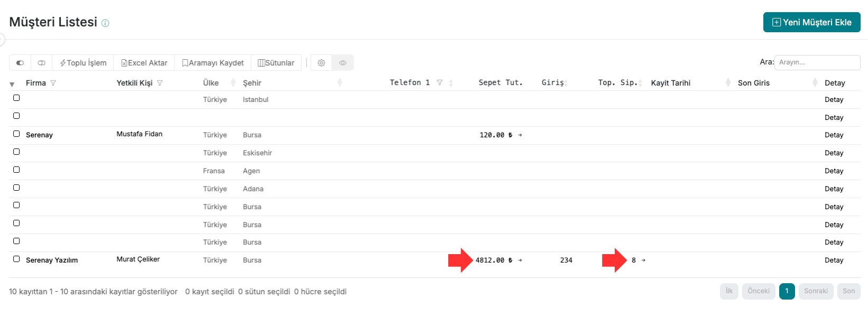Image resolution: width=868 pixels, height=317 pixels.
Task: Click the arrow next to 4812.00 basket amount
Action: click(520, 260)
